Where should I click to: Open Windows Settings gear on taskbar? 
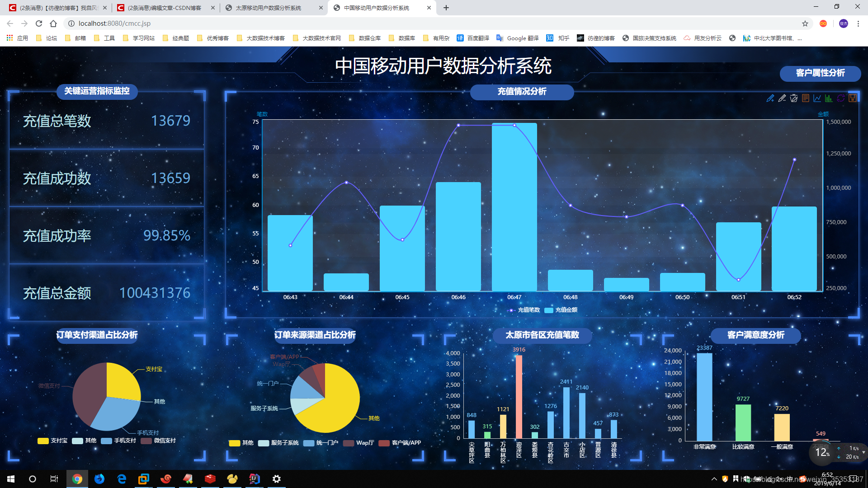coord(277,479)
